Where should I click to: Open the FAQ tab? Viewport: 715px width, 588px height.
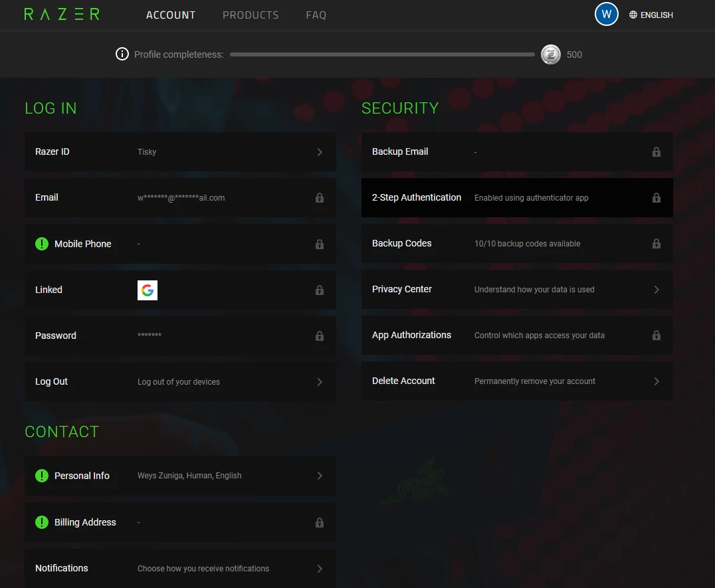(316, 15)
